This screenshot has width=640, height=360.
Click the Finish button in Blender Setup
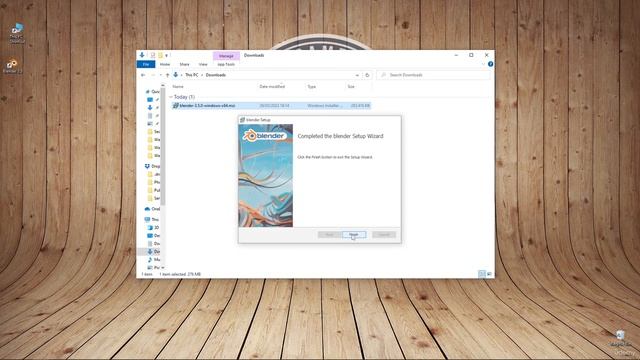coord(354,235)
